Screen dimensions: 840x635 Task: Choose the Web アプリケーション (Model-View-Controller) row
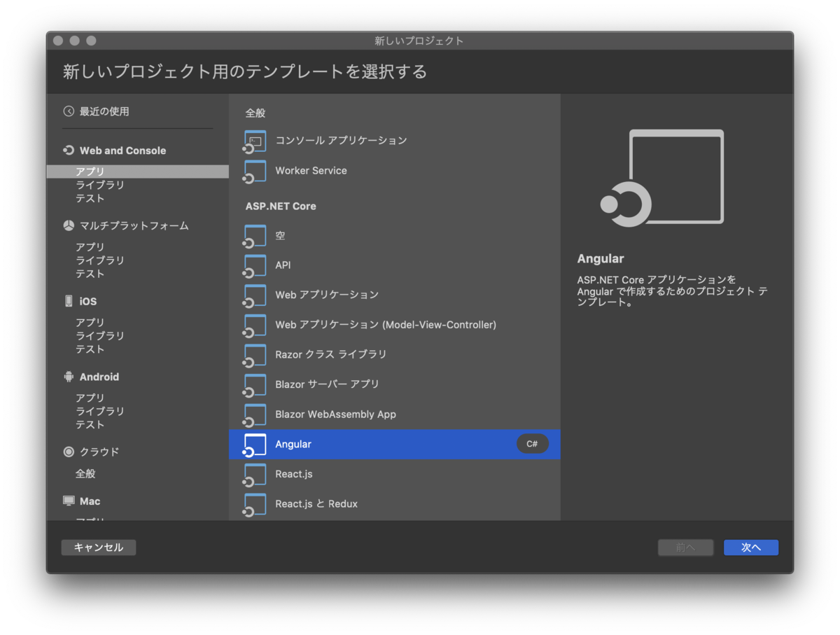(395, 326)
